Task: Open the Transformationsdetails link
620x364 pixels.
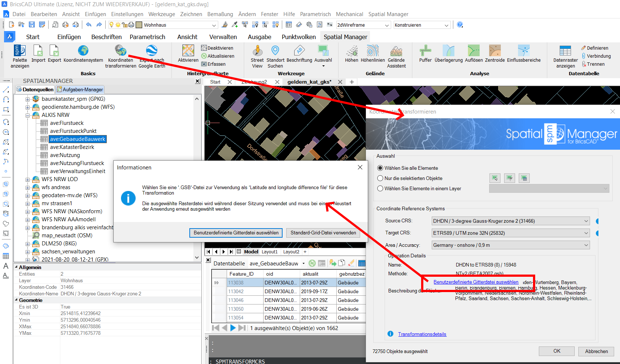Action: pyautogui.click(x=422, y=334)
